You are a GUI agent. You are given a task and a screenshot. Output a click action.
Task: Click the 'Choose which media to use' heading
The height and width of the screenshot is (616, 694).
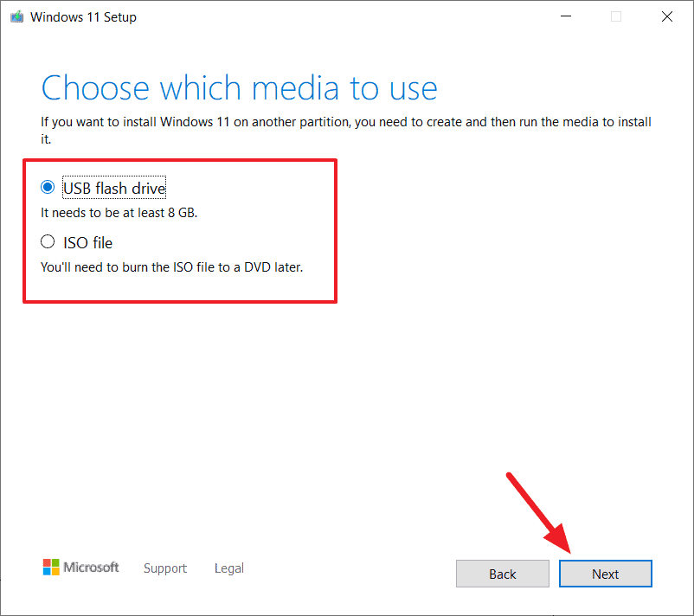tap(239, 88)
